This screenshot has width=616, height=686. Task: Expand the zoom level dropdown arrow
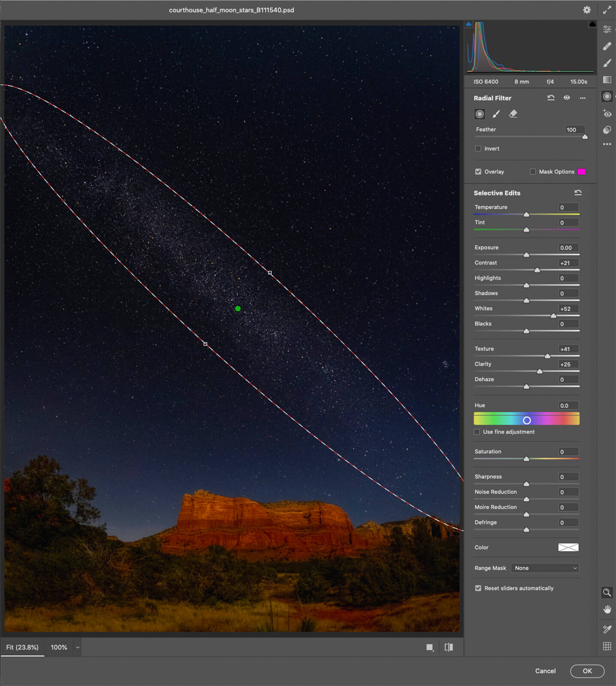[x=78, y=647]
